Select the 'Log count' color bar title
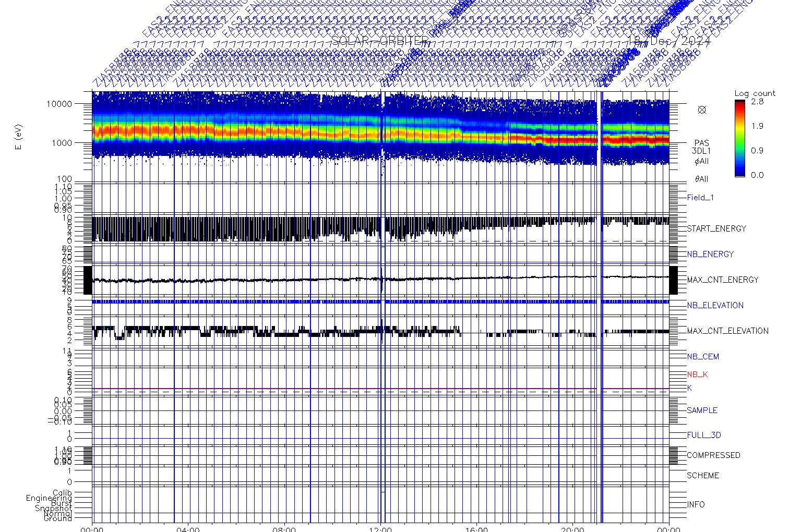This screenshot has height=532, width=789. pos(755,93)
